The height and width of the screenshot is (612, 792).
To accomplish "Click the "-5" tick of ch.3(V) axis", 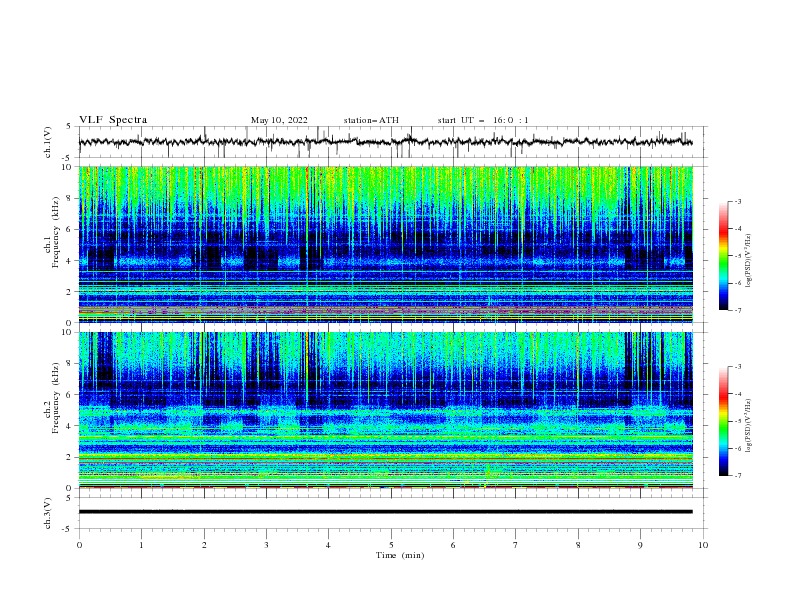I will click(x=68, y=529).
